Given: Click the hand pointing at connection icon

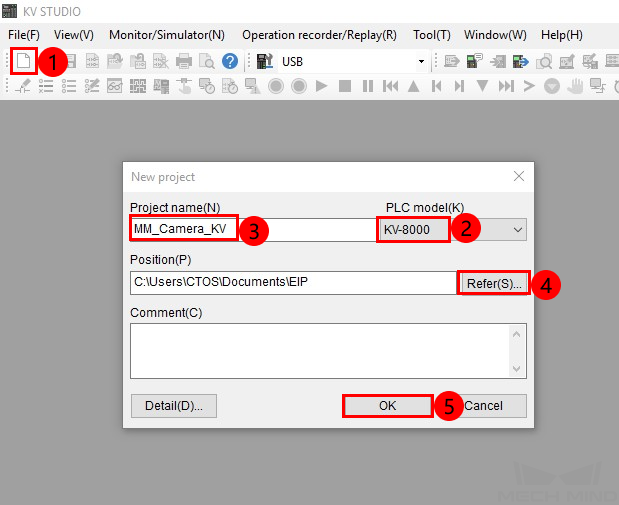Looking at the screenshot, I should 184,86.
